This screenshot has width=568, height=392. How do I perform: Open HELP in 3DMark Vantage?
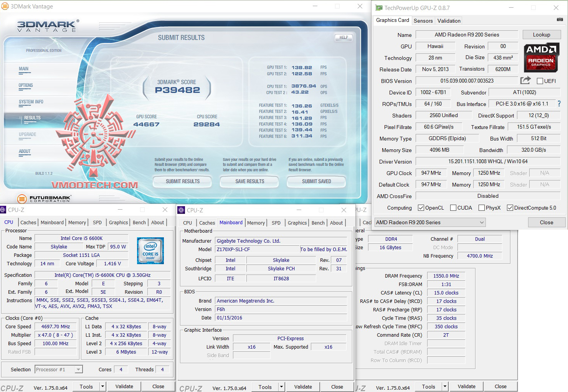pos(343,38)
